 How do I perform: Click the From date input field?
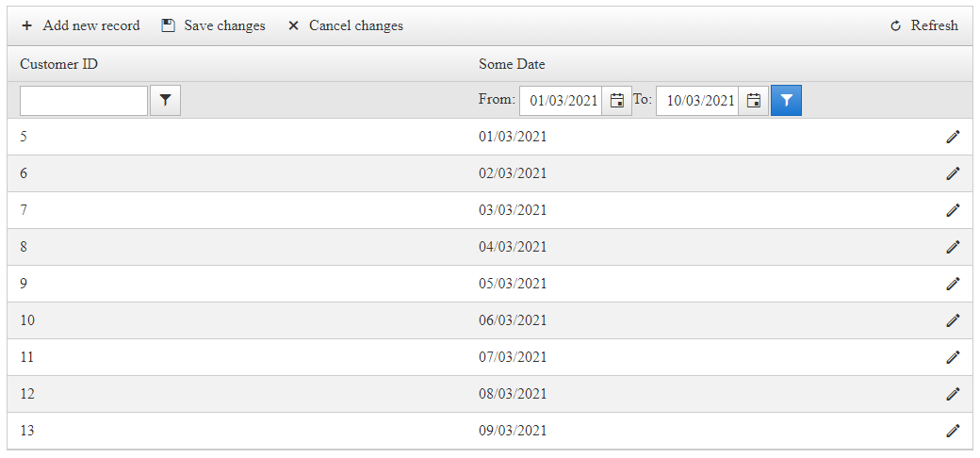click(x=563, y=101)
